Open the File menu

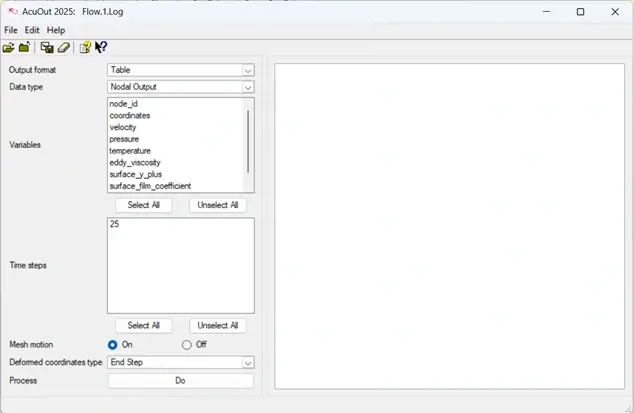point(11,30)
